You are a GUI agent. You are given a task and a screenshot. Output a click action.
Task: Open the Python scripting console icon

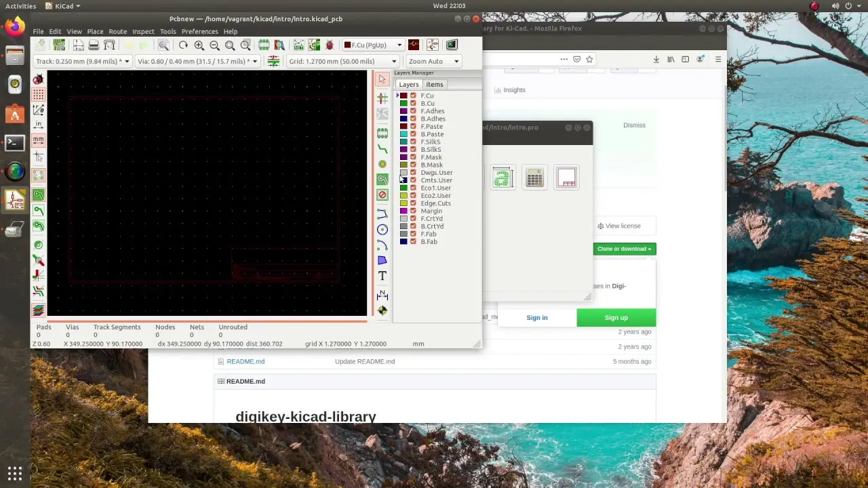tap(452, 45)
